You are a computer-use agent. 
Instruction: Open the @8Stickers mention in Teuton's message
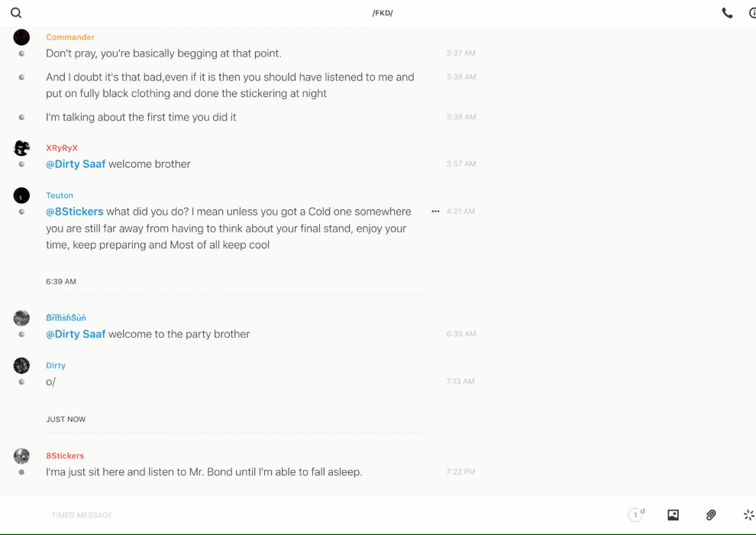pos(74,212)
